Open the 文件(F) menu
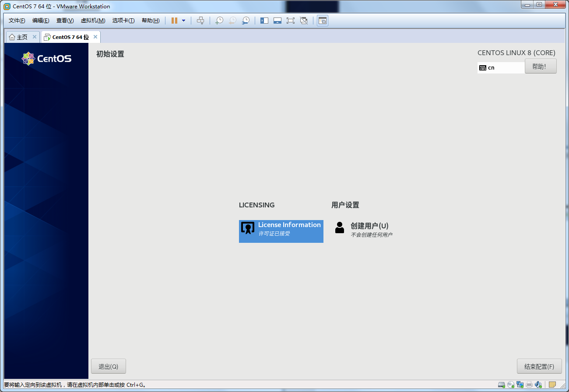569x392 pixels. [17, 21]
